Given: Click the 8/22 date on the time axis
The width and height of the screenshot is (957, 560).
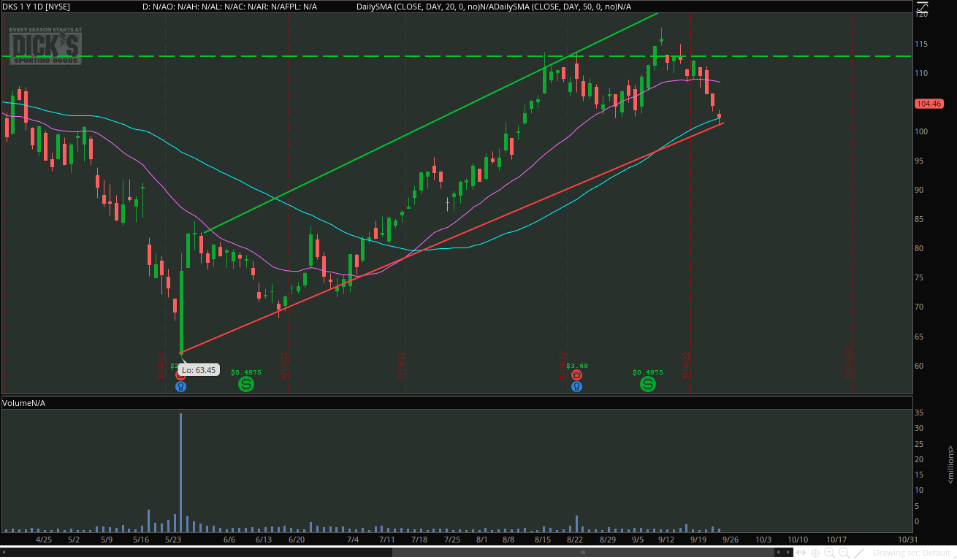Looking at the screenshot, I should 575,540.
